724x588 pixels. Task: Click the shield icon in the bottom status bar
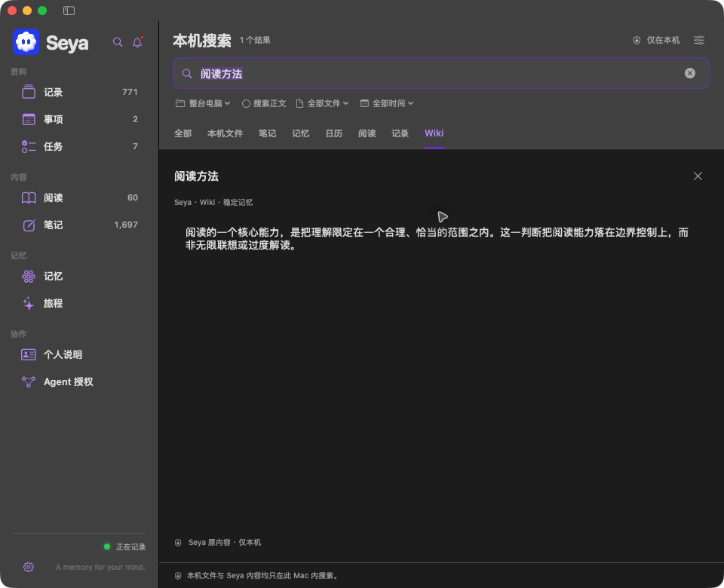[x=178, y=576]
